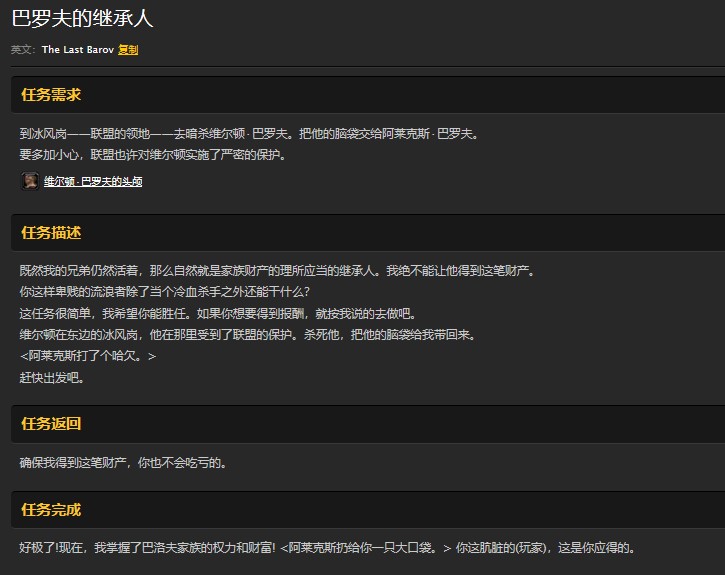Click the emote text <阿莱克斯打了个哈欠。>
725x575 pixels.
(88, 356)
